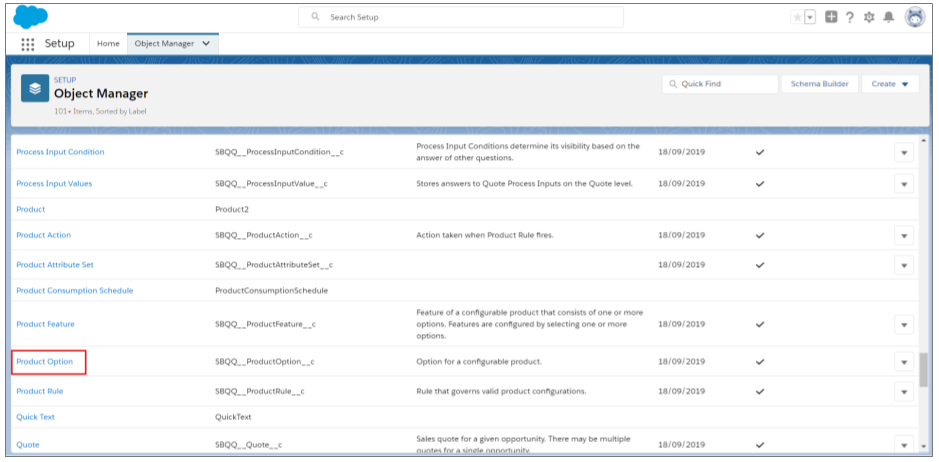The height and width of the screenshot is (462, 939).
Task: Open the Product Rule object
Action: coord(40,391)
